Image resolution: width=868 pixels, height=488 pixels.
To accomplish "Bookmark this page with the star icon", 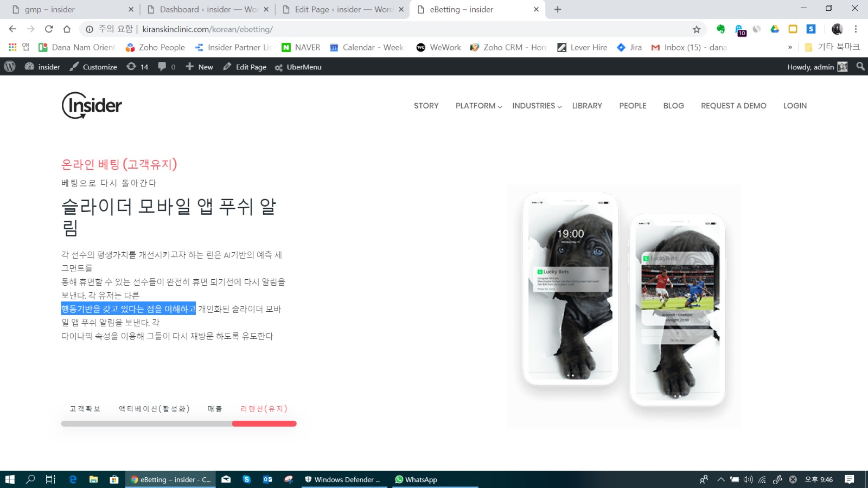I will [x=697, y=29].
